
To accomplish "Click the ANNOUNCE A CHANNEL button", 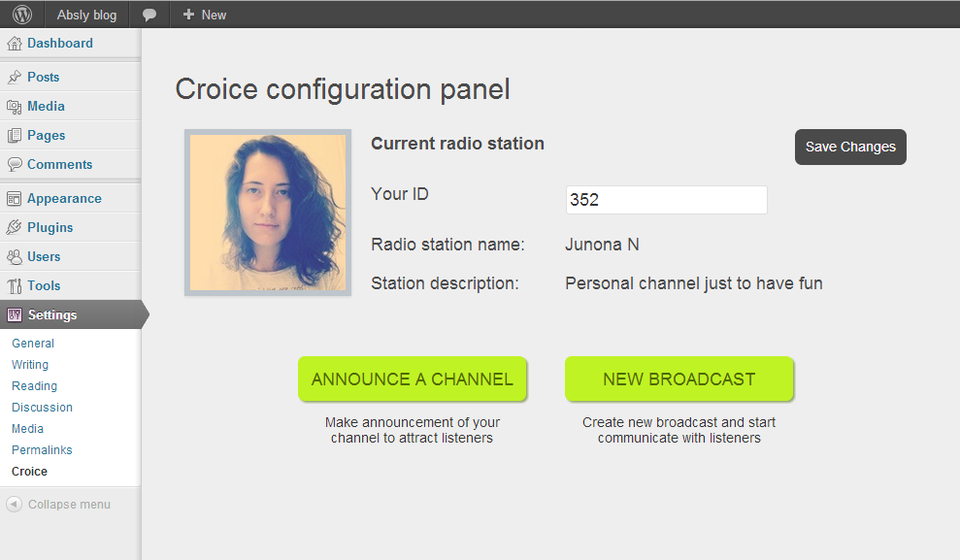I will pos(412,379).
